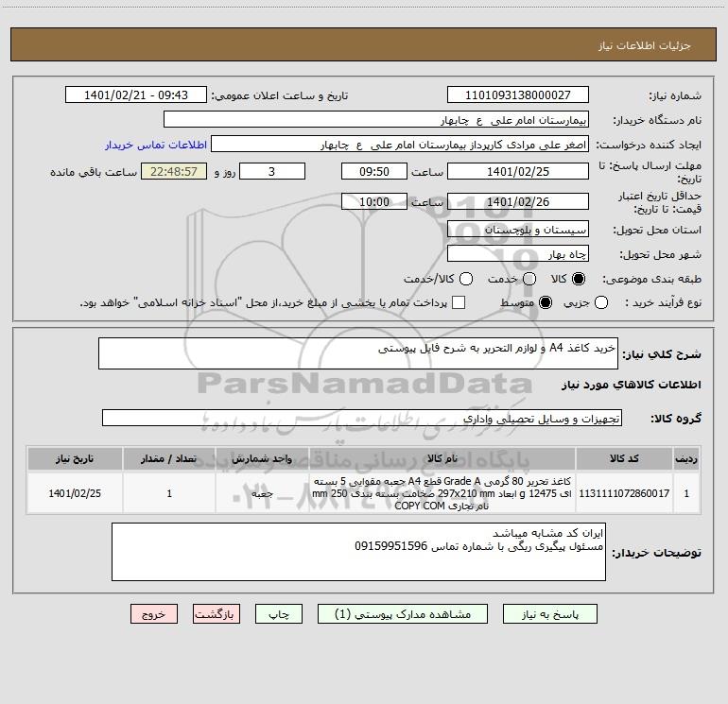The height and width of the screenshot is (704, 728).
Task: Click the need date cell 1401/02/25 in table
Action: pos(75,493)
